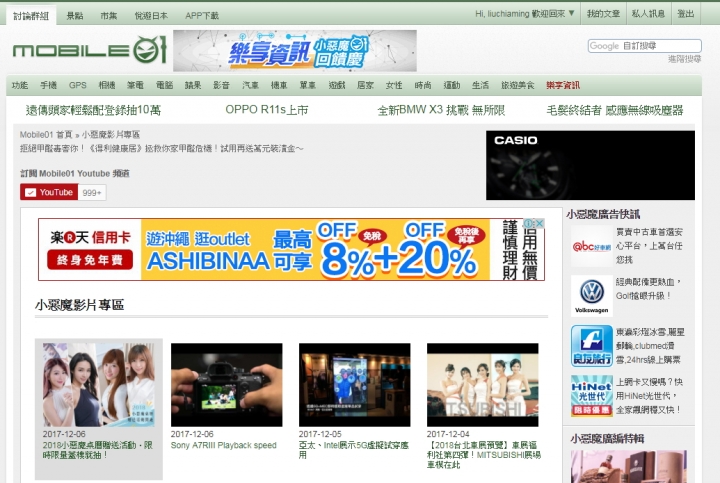Open 毛髮終結者 感應無線吸塵器 link
Image resolution: width=720 pixels, height=483 pixels.
(x=615, y=110)
